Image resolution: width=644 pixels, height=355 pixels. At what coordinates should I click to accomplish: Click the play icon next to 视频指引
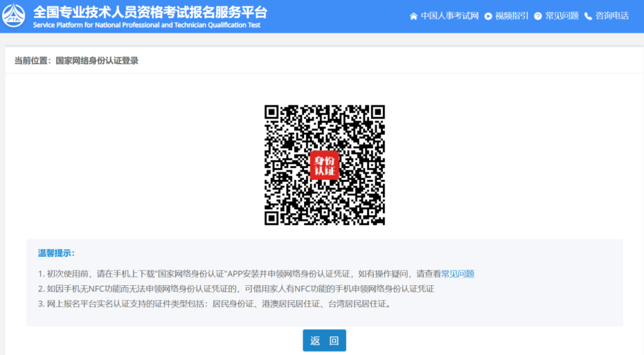tap(487, 16)
